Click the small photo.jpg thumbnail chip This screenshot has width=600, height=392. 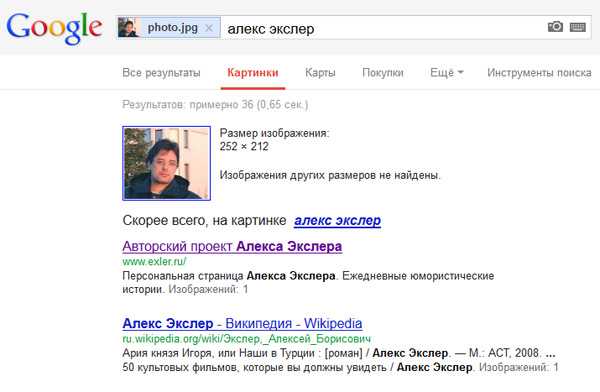pyautogui.click(x=128, y=28)
